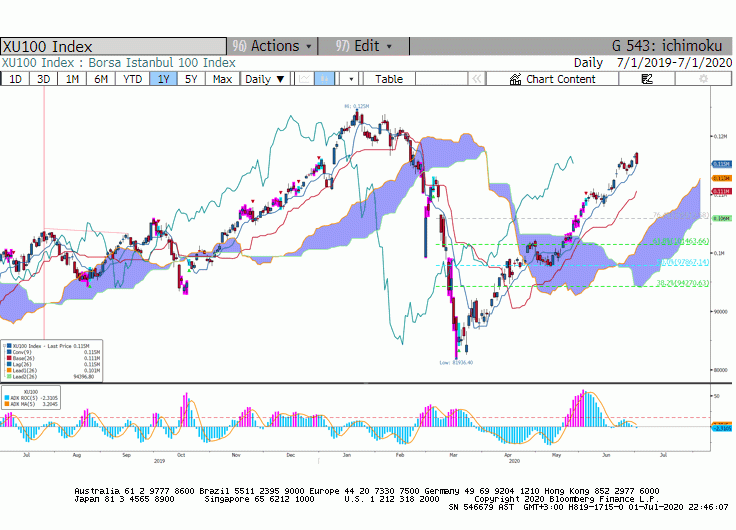Select the 1D range tab

[15, 79]
